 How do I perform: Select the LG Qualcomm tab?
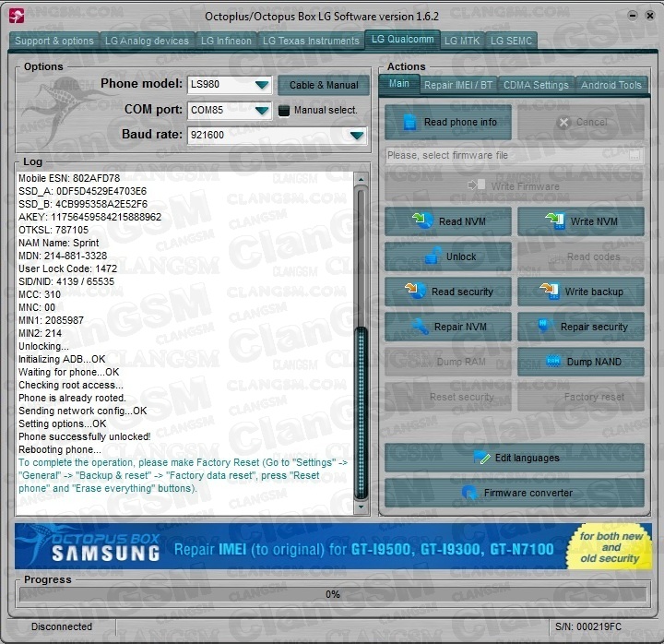402,40
